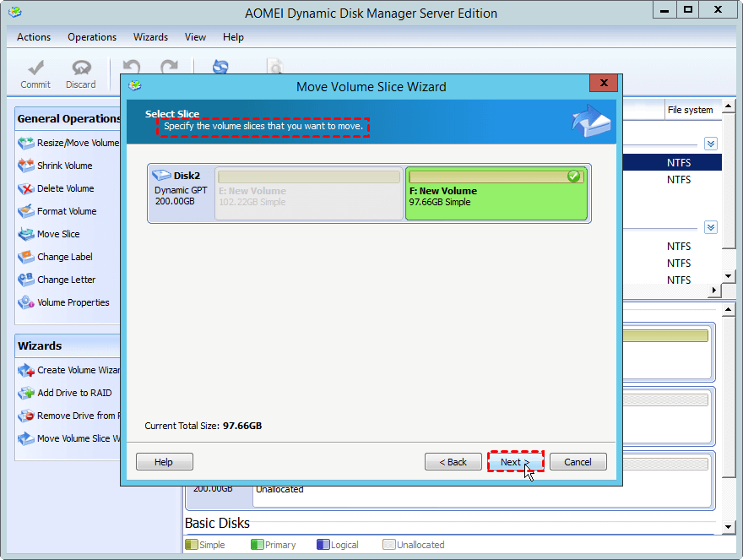Minimize the AOMEI main window
743x560 pixels.
pos(664,10)
